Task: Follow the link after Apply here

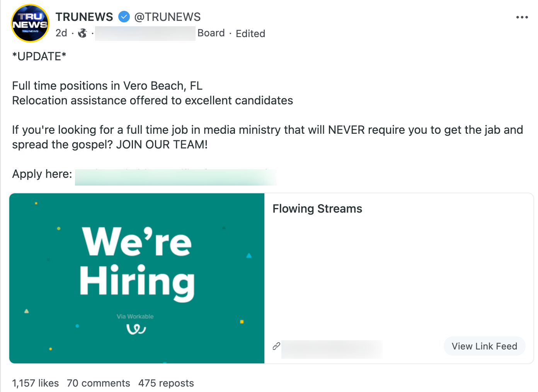Action: 175,177
